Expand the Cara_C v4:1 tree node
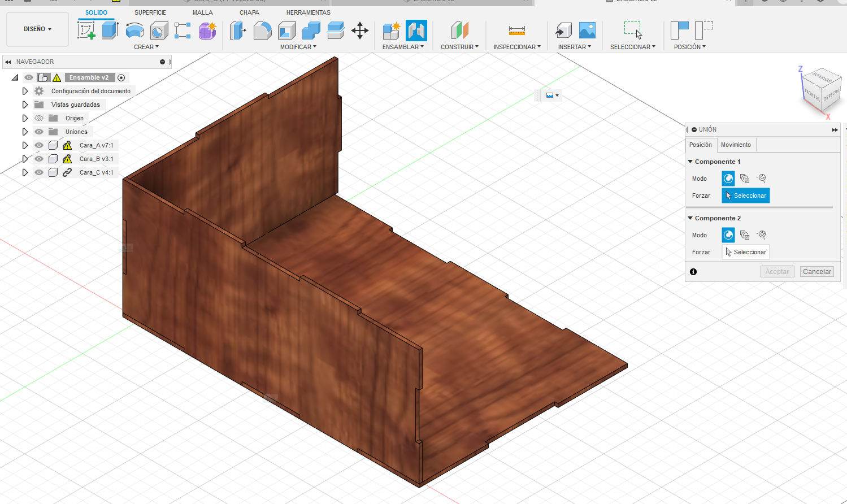This screenshot has width=847, height=504. click(25, 172)
